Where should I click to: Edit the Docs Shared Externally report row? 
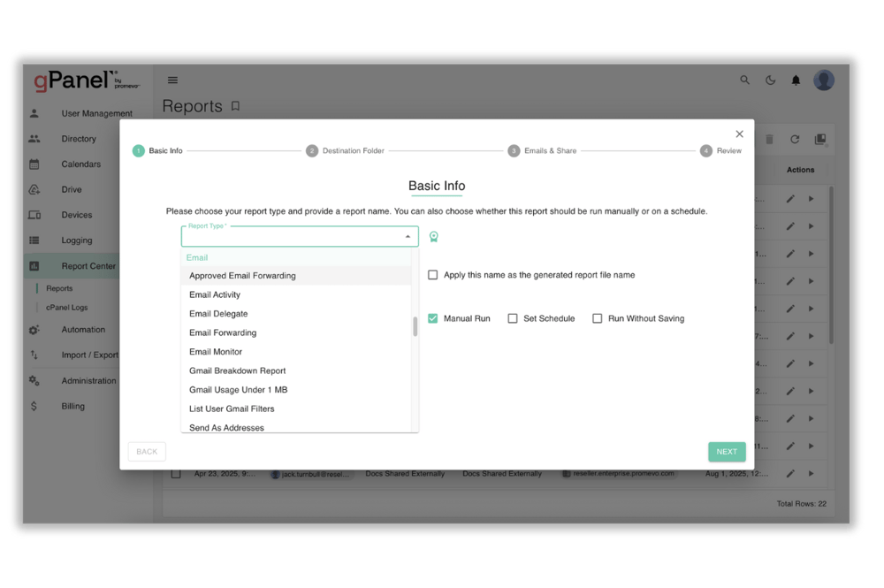tap(790, 474)
